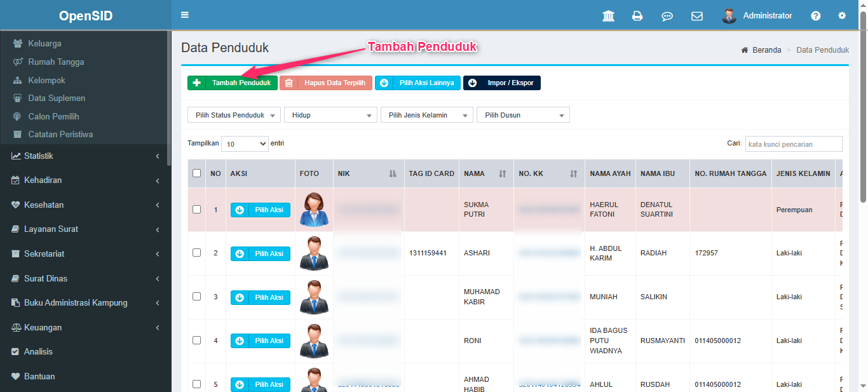
Task: Click the help question mark icon
Action: point(816,16)
